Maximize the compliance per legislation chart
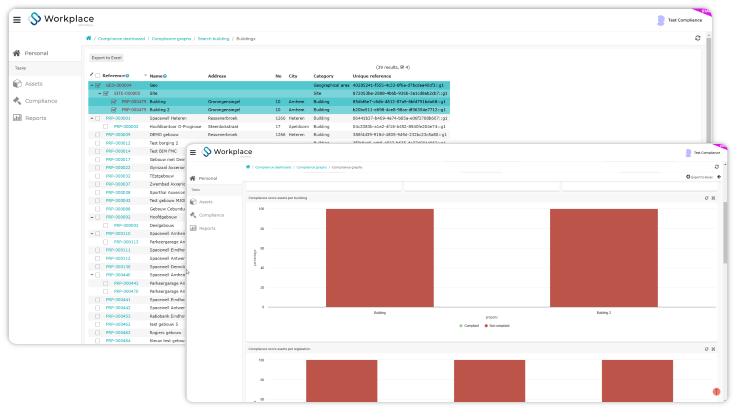This screenshot has height=410, width=736. click(713, 349)
